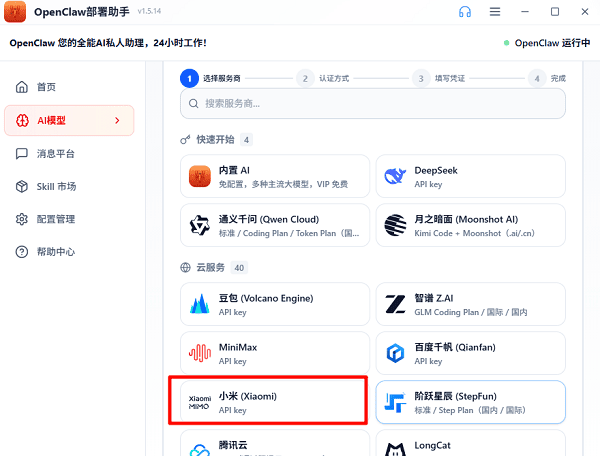Click the 智谱 Z.AI logo
600x456 pixels.
(395, 304)
